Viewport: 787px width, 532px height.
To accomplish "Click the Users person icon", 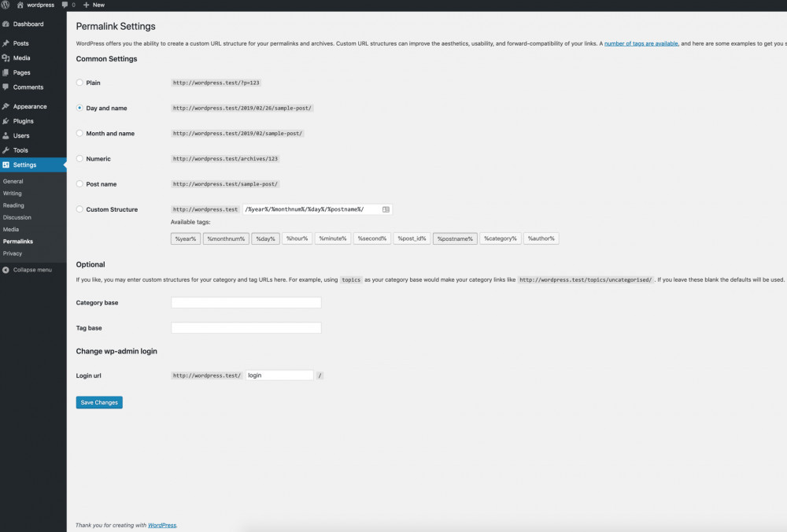I will [x=6, y=135].
